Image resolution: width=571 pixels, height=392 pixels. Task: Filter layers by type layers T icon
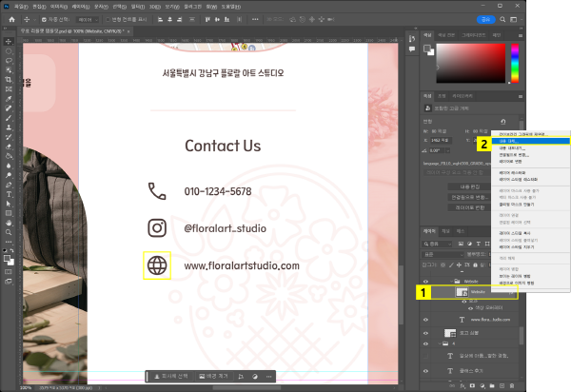tap(478, 244)
